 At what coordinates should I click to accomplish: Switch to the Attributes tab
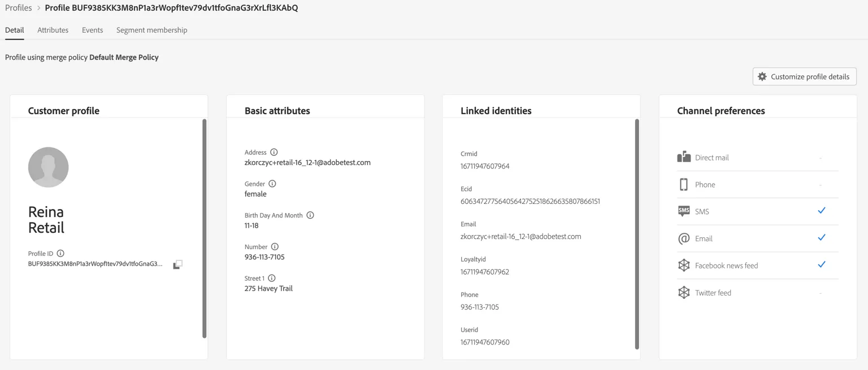[53, 31]
